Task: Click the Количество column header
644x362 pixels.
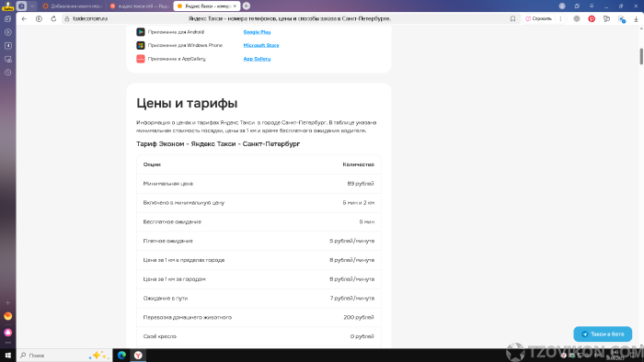Action: click(359, 164)
